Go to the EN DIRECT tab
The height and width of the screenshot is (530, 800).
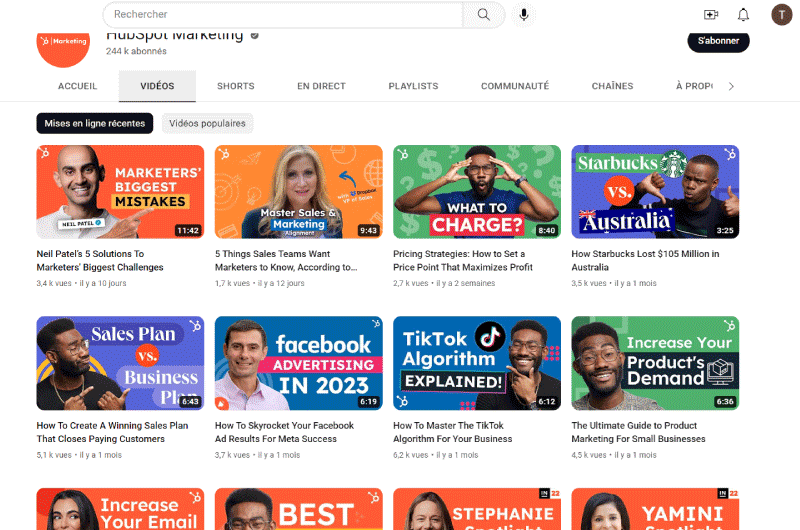(x=321, y=86)
